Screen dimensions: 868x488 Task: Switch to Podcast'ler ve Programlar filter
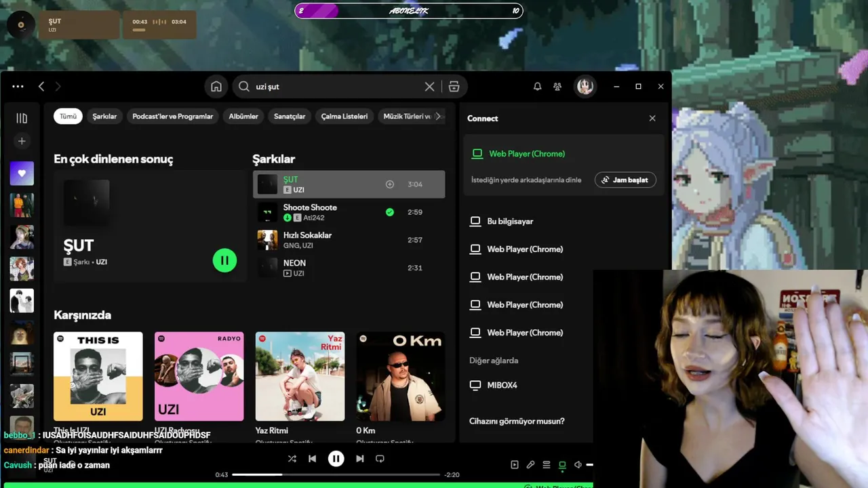pyautogui.click(x=172, y=117)
